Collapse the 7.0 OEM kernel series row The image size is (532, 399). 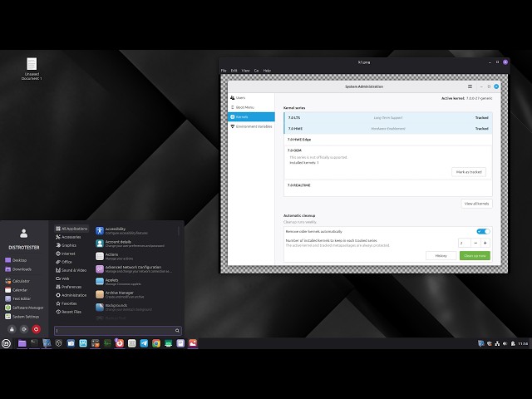(x=388, y=150)
